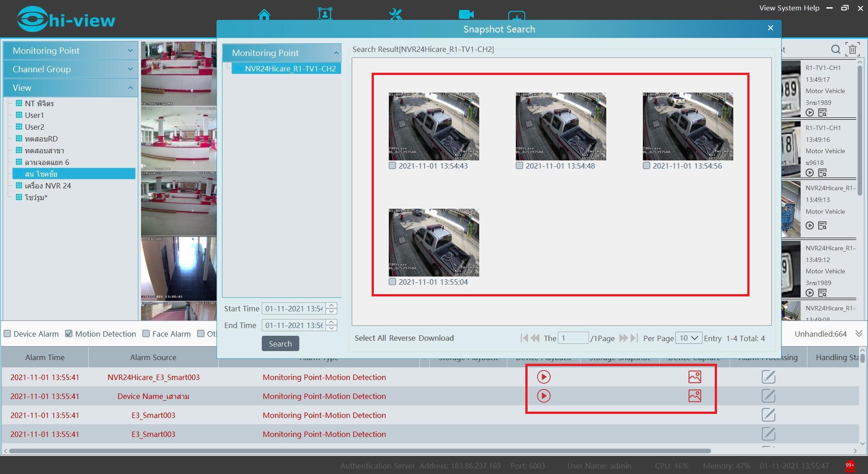
Task: Open device capture image for Device Name alarm row
Action: [x=694, y=396]
